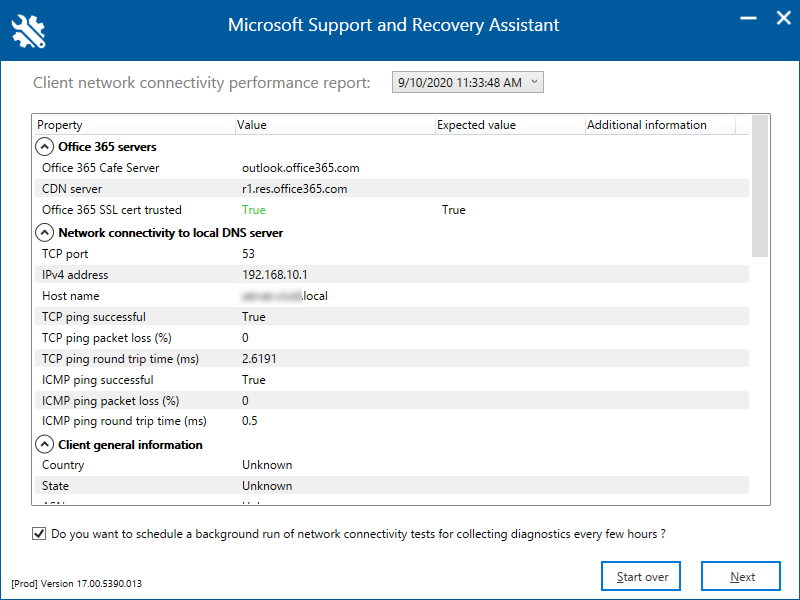Select the CDN server row
800x600 pixels.
coord(392,188)
